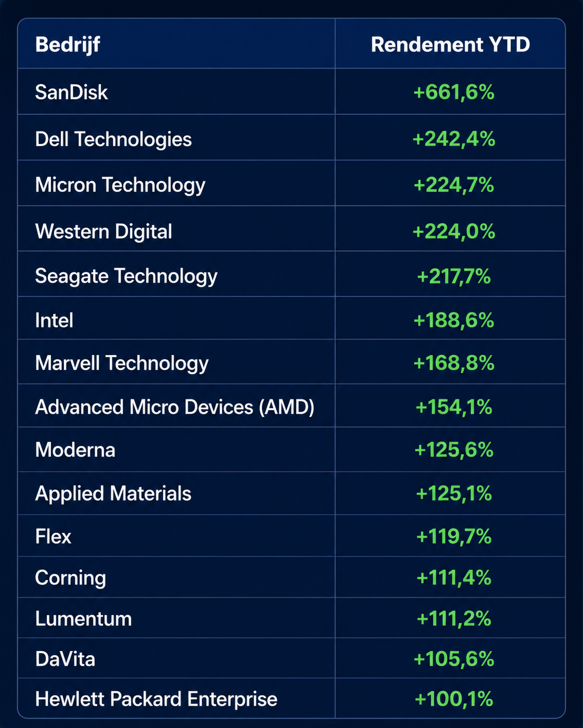Image resolution: width=583 pixels, height=728 pixels.
Task: Click the +242,4% Dell return value
Action: pyautogui.click(x=454, y=139)
